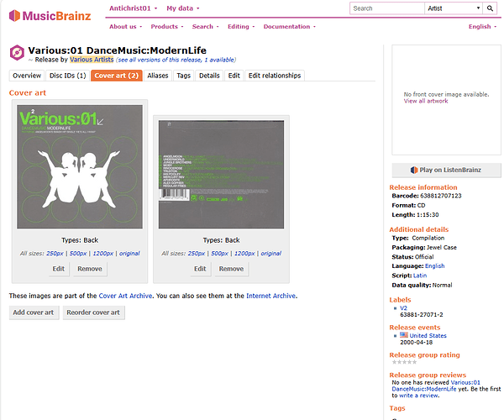Rate release group with the stars

[x=404, y=362]
